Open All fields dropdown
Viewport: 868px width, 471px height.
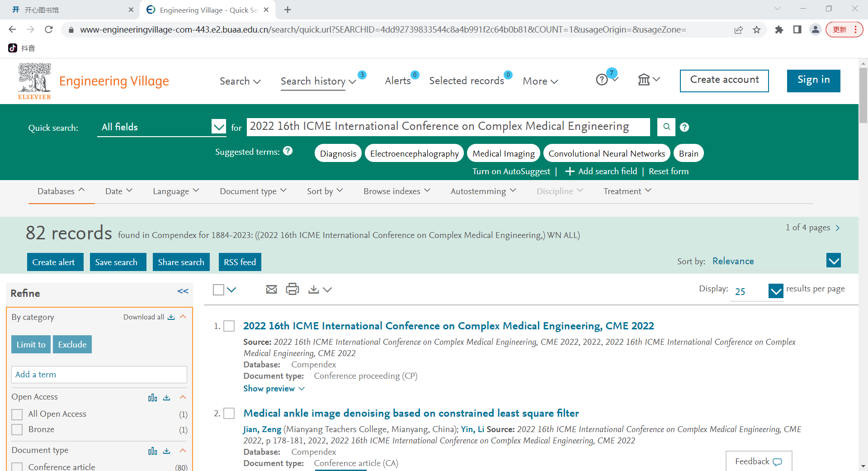coord(162,127)
